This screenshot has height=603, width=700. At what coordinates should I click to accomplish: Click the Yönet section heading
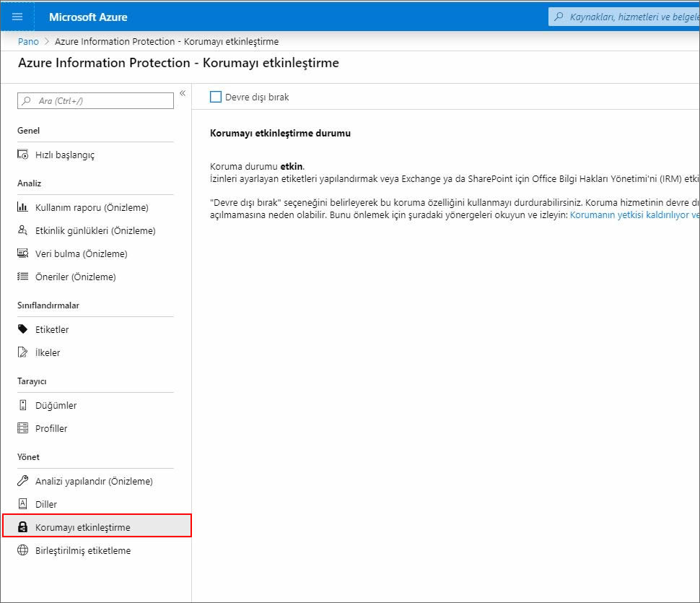pyautogui.click(x=28, y=457)
